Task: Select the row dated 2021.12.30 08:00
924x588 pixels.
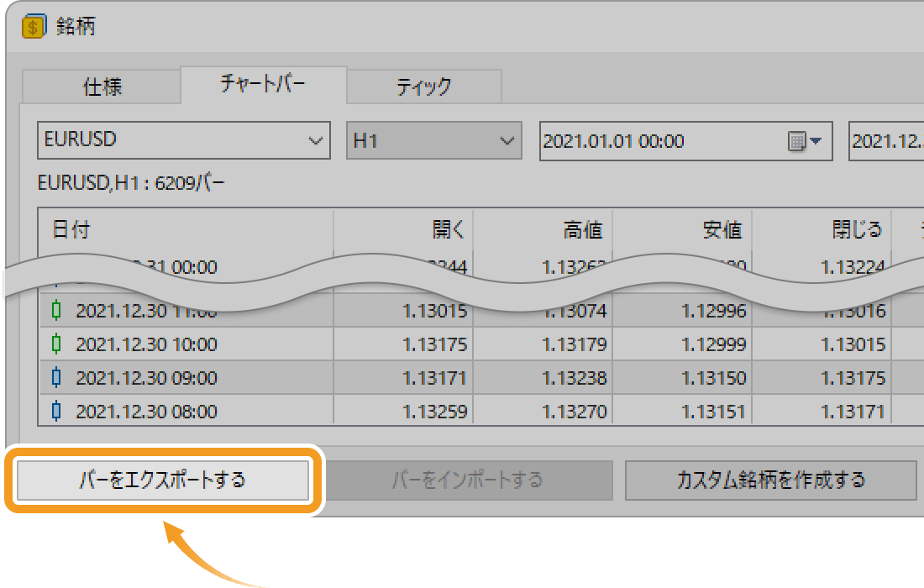Action: (481, 411)
